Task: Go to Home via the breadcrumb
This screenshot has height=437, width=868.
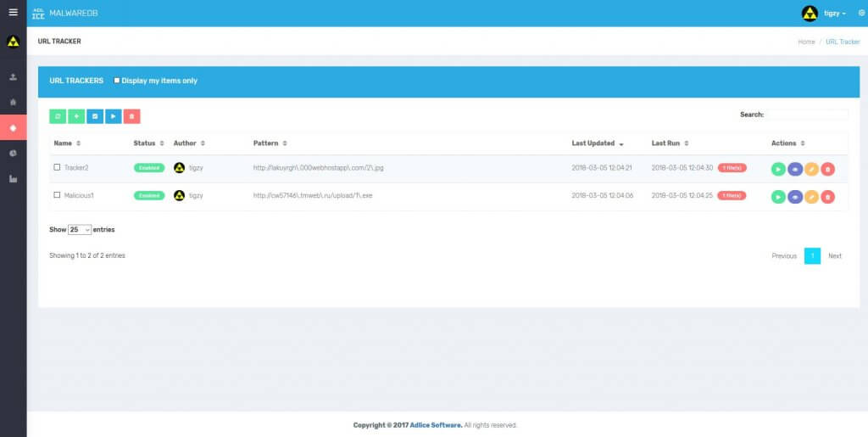Action: [x=806, y=42]
